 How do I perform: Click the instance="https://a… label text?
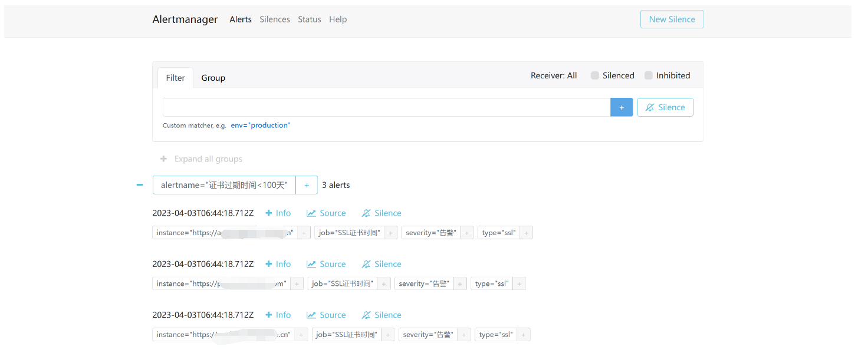pos(225,233)
